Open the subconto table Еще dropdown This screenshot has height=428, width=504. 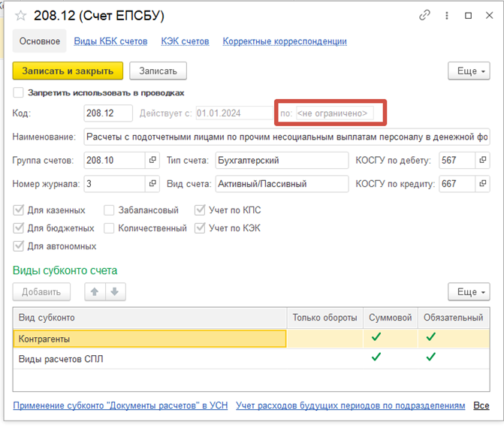coord(469,292)
